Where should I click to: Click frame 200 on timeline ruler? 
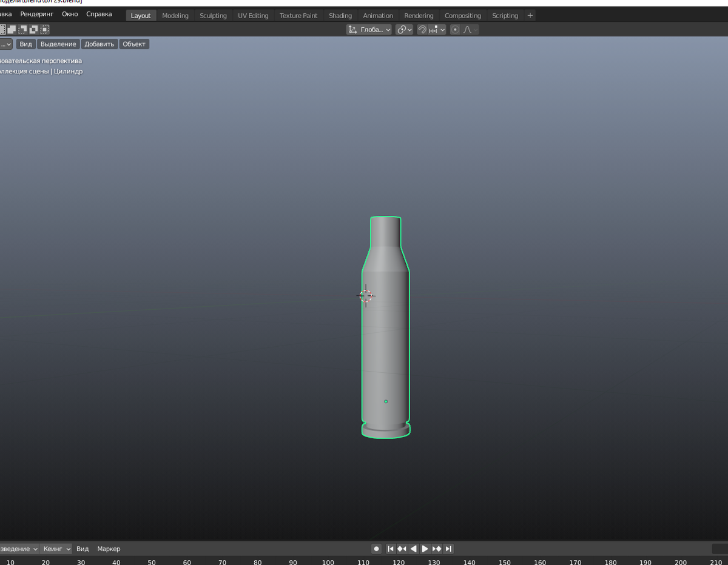pyautogui.click(x=681, y=562)
